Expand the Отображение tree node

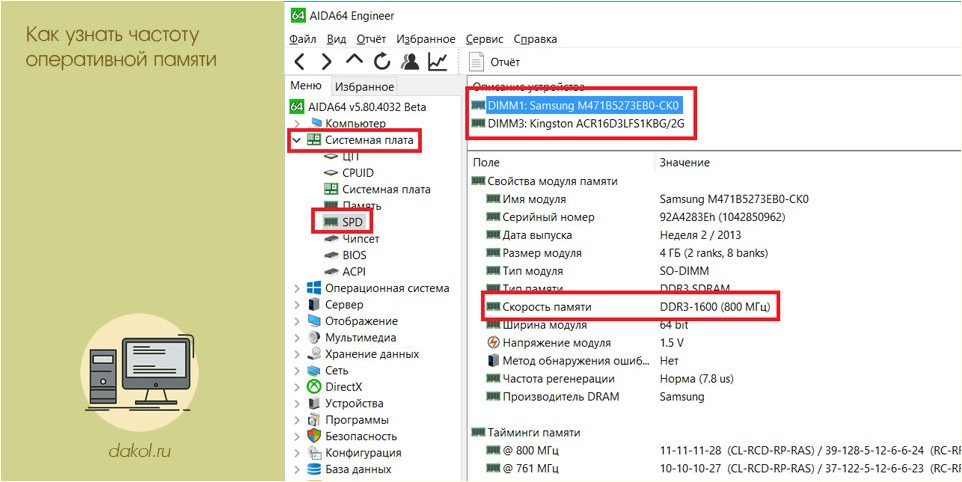[x=297, y=321]
